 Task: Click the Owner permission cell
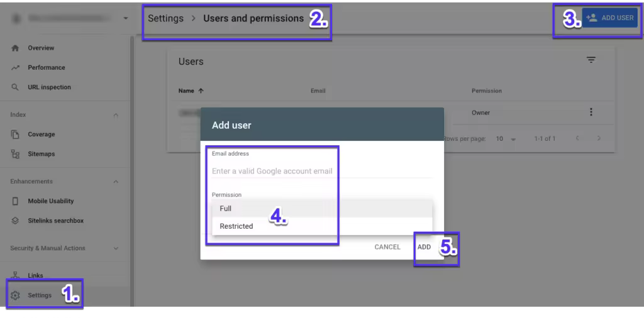click(x=480, y=113)
